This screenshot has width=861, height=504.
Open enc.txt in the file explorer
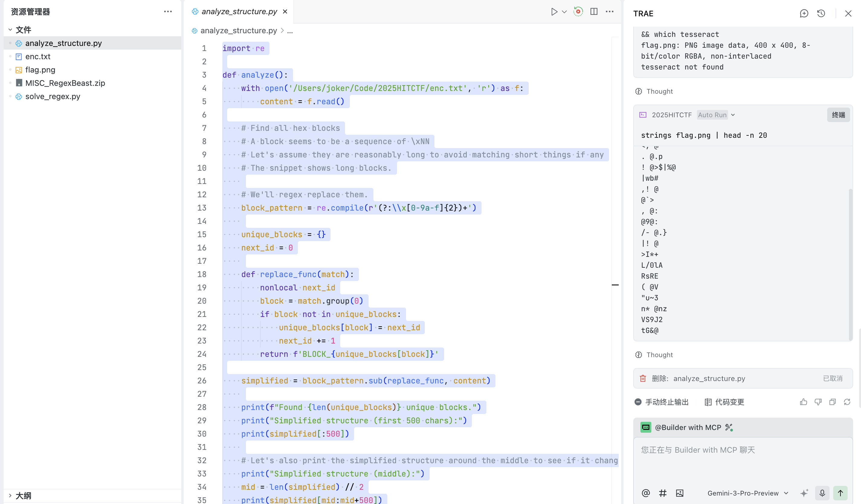pyautogui.click(x=37, y=57)
